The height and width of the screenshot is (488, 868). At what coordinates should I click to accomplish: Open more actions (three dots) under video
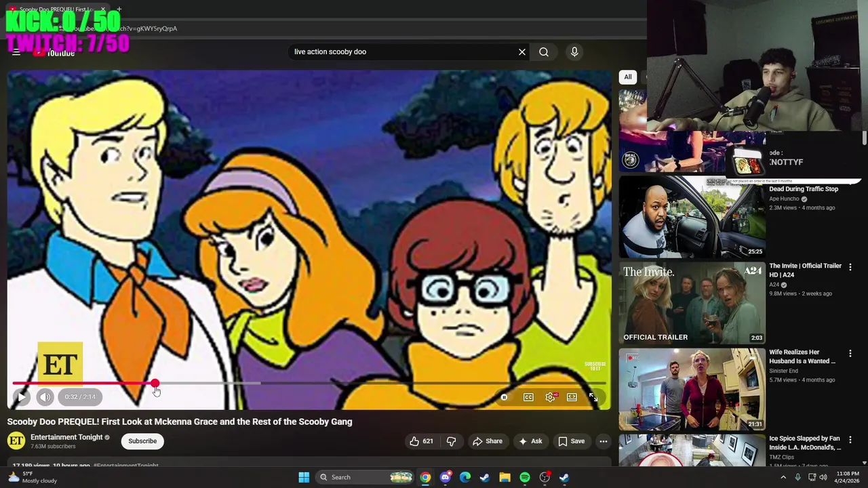(x=603, y=441)
